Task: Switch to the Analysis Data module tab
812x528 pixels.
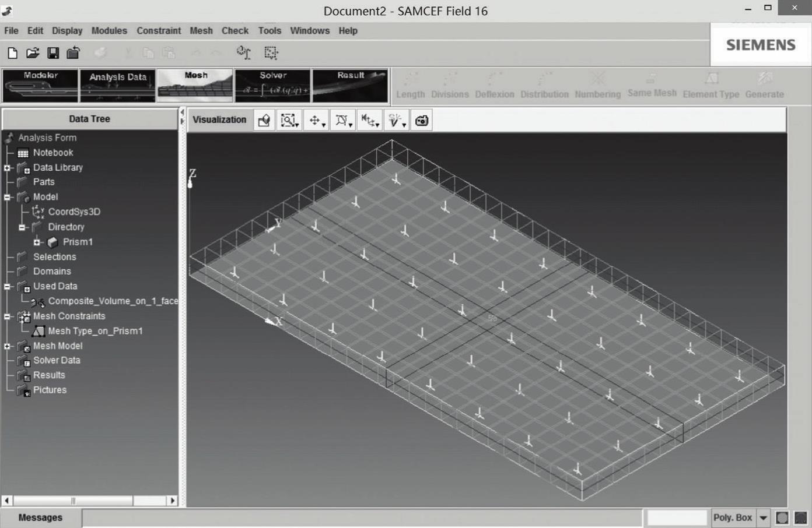Action: point(117,85)
